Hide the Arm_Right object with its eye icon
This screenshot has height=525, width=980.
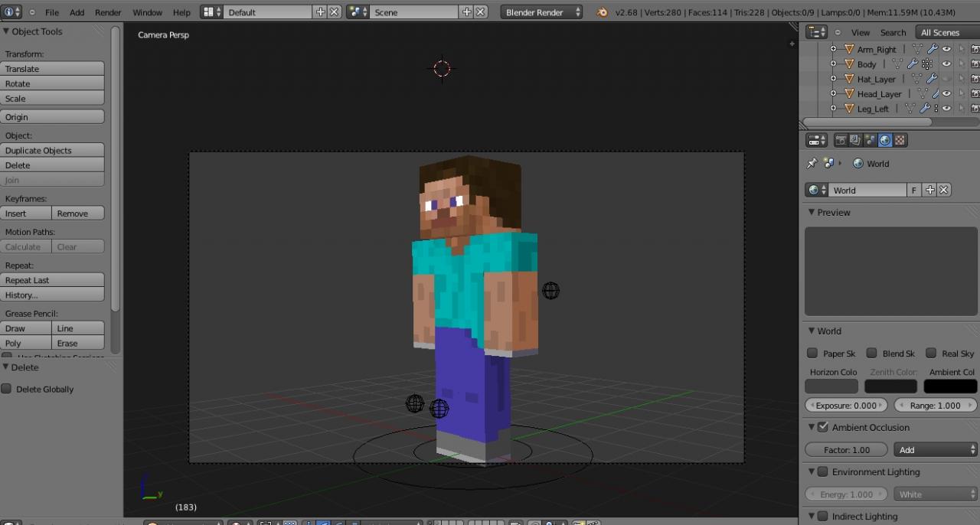tap(946, 49)
